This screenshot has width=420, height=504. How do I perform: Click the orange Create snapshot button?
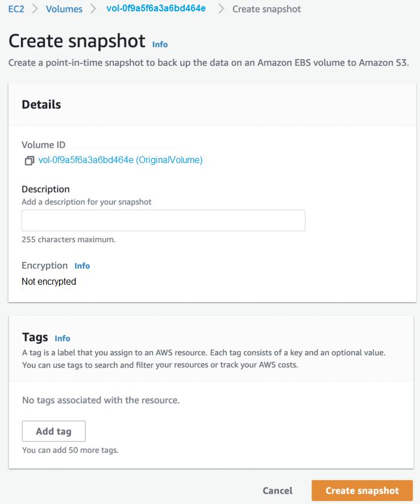pos(362,490)
